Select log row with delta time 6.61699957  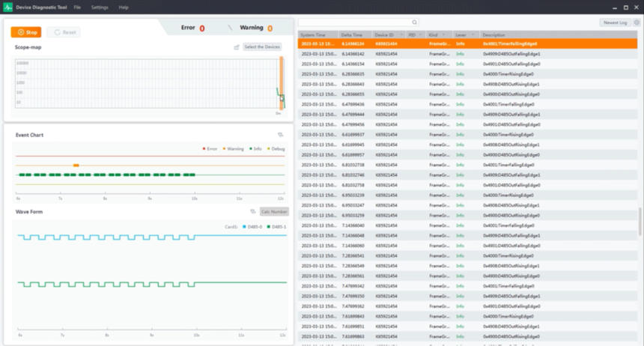(467, 155)
